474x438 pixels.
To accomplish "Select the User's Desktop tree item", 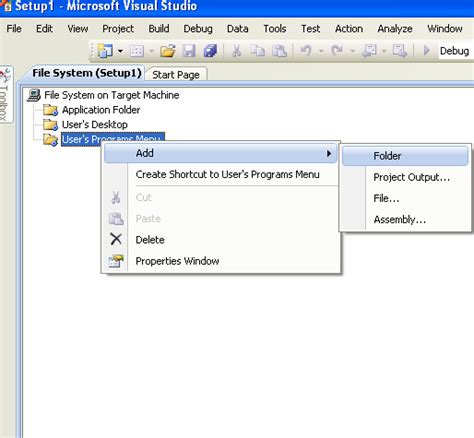I will tap(95, 124).
